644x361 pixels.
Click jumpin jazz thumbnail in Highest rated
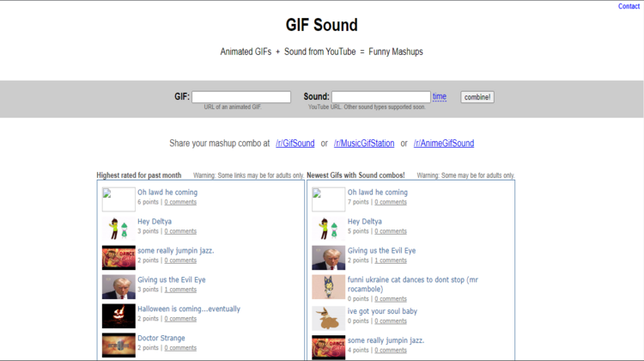118,258
